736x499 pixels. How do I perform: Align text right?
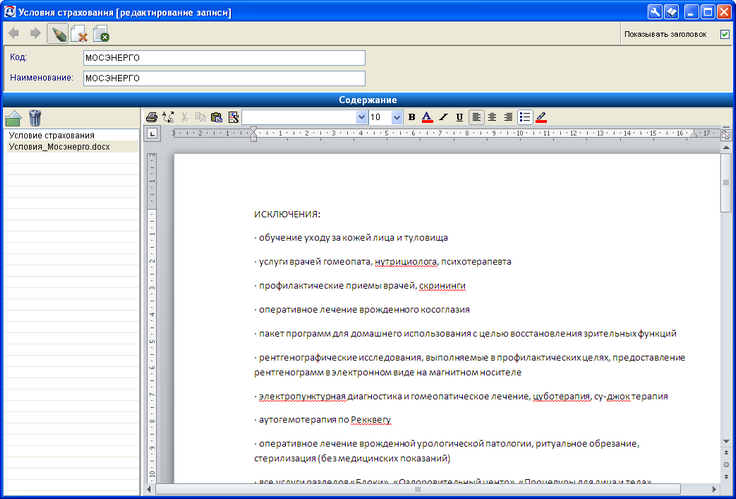(x=508, y=117)
